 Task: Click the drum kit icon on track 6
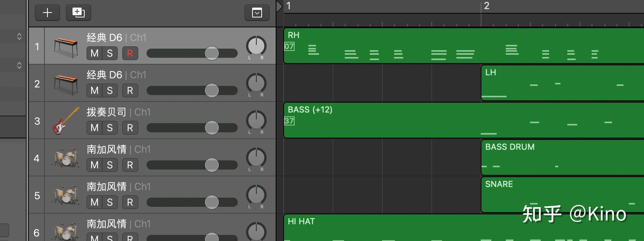pyautogui.click(x=66, y=231)
